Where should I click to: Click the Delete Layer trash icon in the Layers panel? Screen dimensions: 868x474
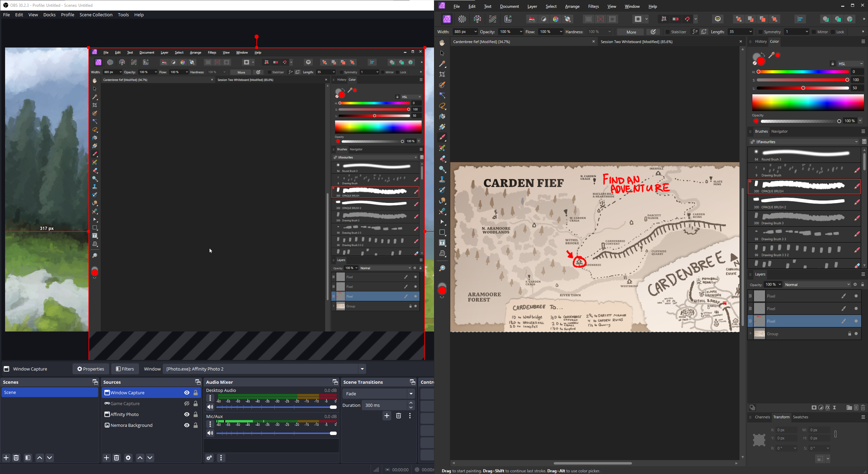point(863,407)
